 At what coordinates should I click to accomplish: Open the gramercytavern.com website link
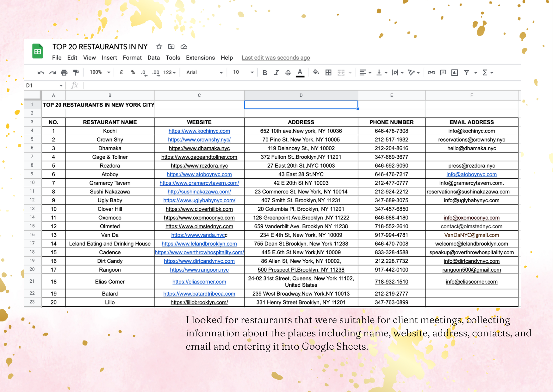point(199,183)
